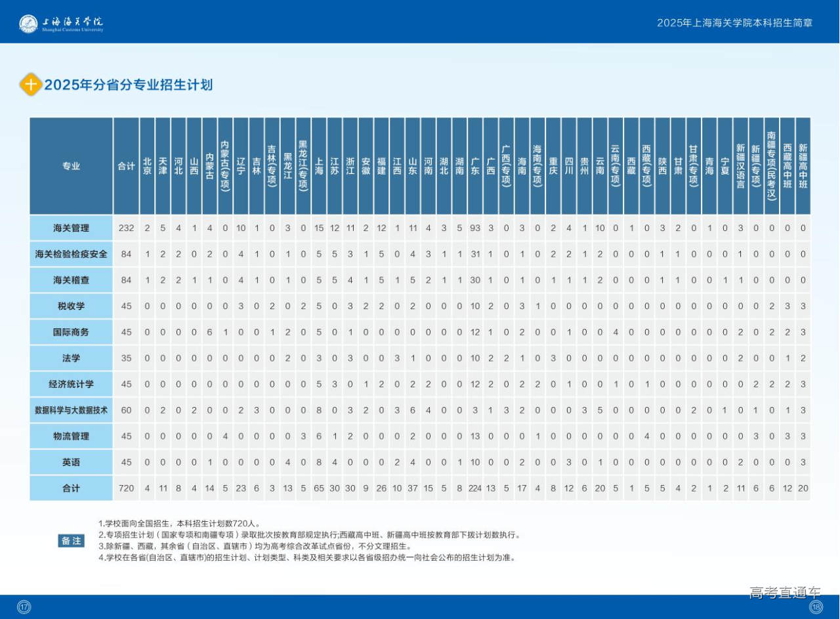This screenshot has height=619, width=840.
Task: Click the orange plus icon beside section title
Action: click(x=30, y=85)
